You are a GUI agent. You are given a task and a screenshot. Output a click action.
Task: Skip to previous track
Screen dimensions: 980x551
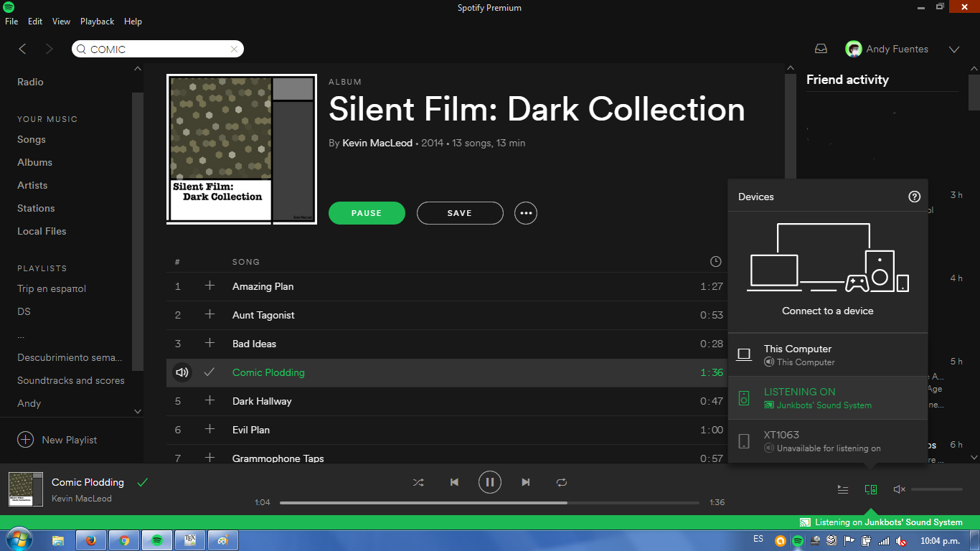click(454, 482)
